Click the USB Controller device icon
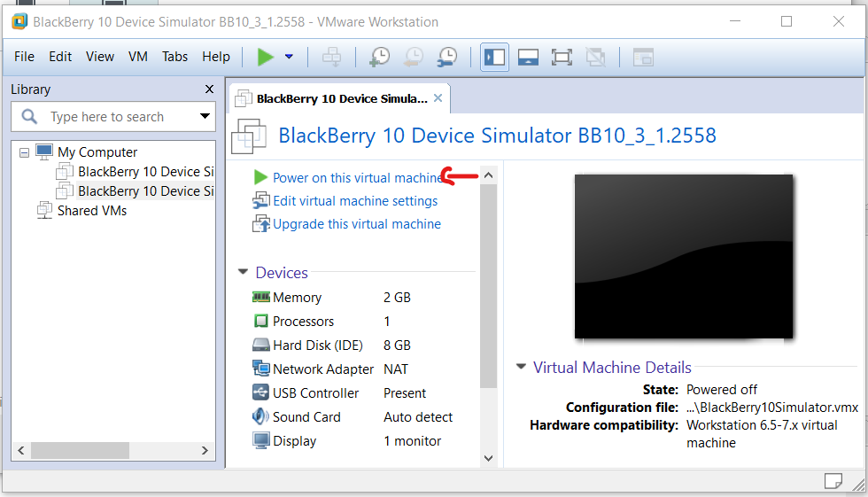 tap(260, 392)
